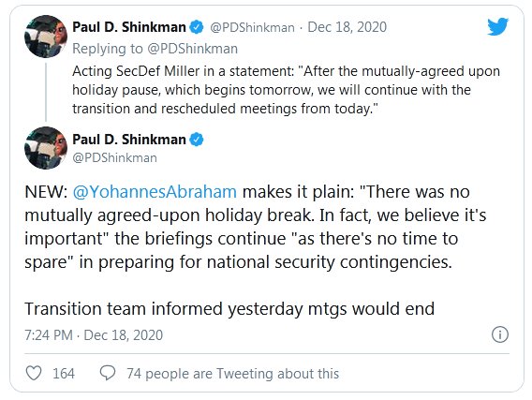Click the Replying to @PDShinkman link
This screenshot has width=532, height=400.
155,49
